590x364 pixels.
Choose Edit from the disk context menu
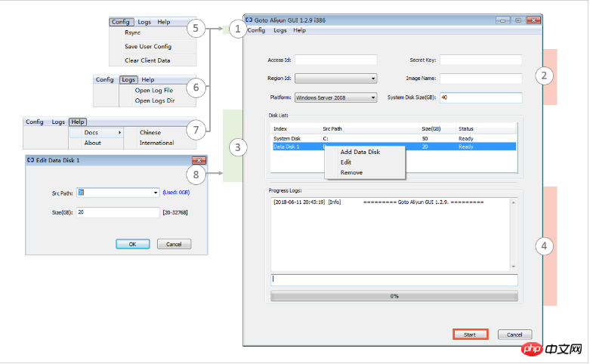pos(346,162)
